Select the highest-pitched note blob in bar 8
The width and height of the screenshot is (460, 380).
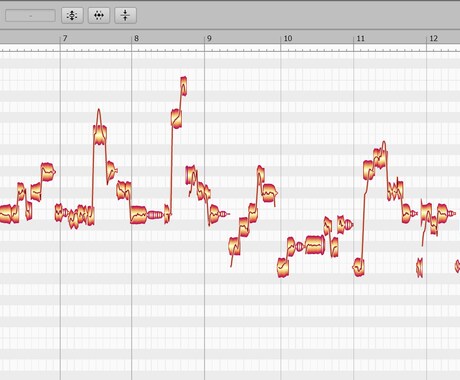[184, 86]
